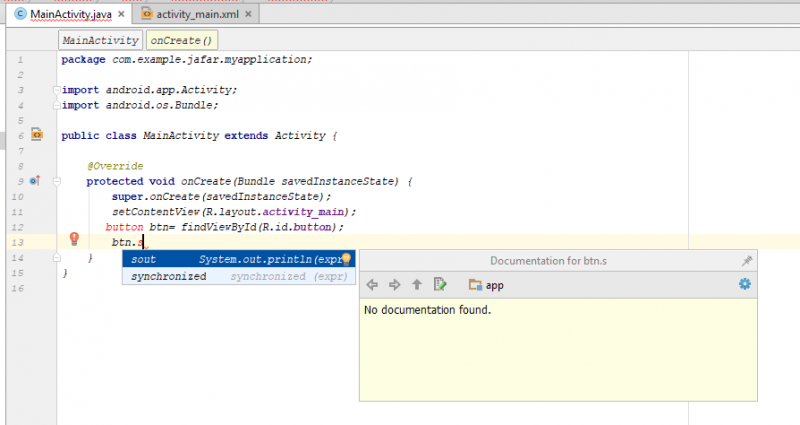Click the red error bulb on line 13
The image size is (800, 425).
coord(74,238)
